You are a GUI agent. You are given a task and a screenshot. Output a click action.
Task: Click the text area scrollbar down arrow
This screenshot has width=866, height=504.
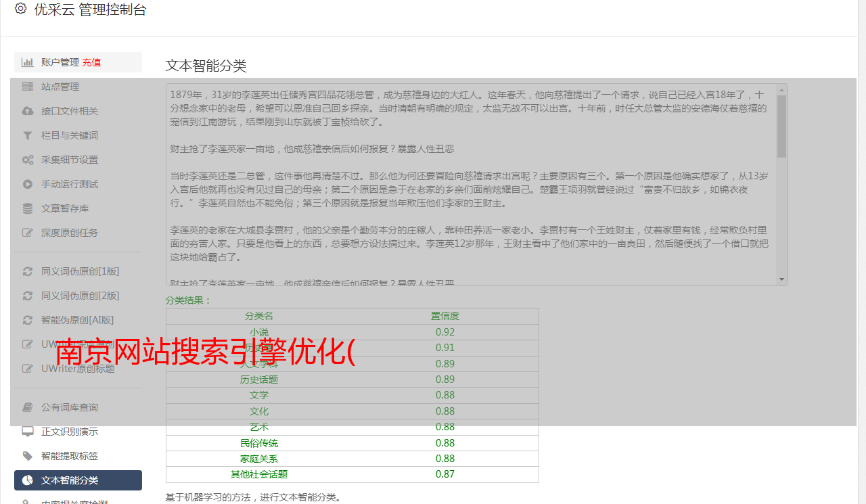coord(782,279)
